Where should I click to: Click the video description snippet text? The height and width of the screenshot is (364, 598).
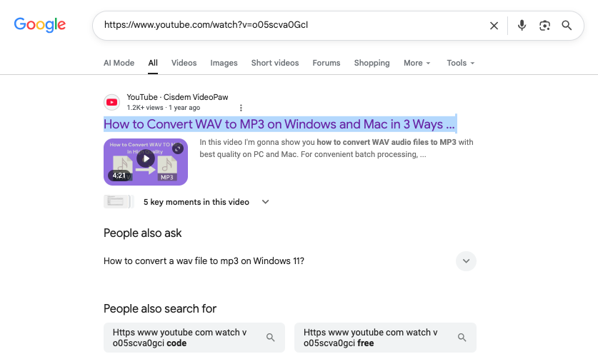point(337,148)
